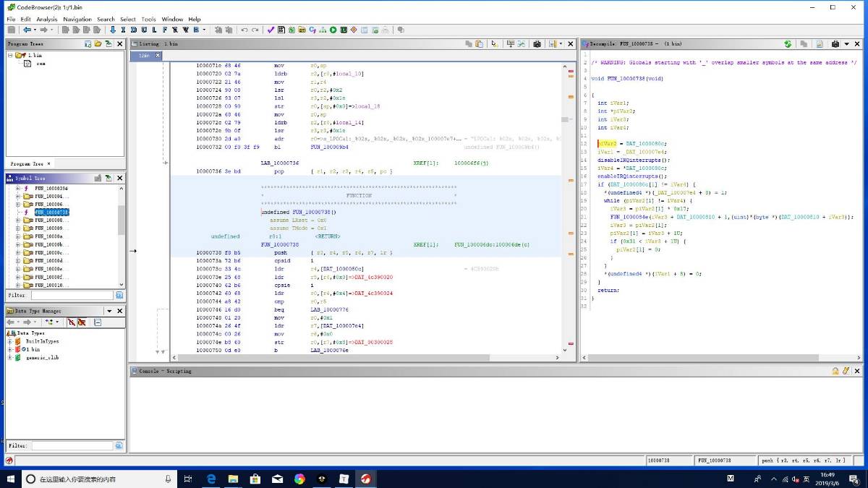Screen dimensions: 868x488
Task: Click the Symbol Tree Filter text field
Action: [71, 296]
